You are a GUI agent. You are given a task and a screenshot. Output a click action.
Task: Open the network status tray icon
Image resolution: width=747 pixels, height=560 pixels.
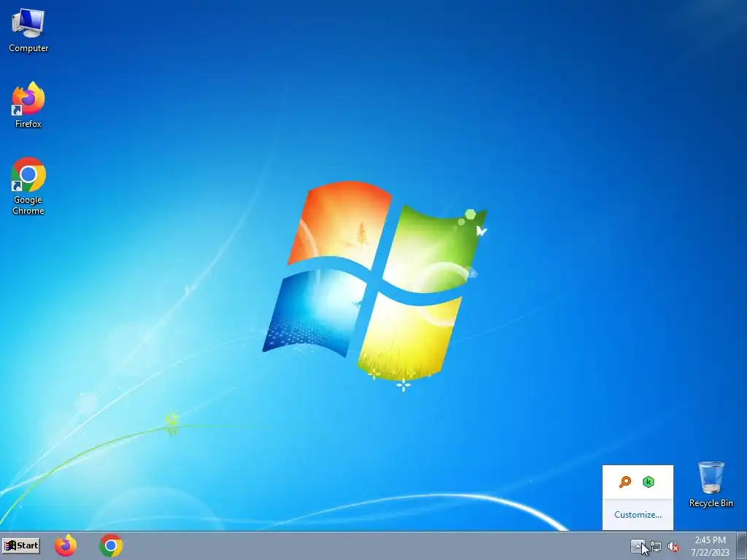click(x=656, y=547)
